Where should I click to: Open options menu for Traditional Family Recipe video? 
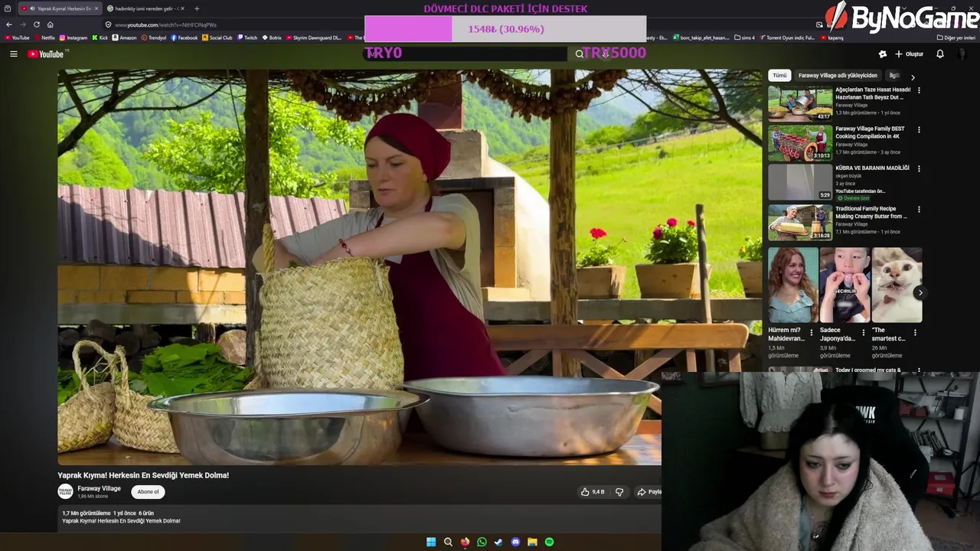[919, 209]
